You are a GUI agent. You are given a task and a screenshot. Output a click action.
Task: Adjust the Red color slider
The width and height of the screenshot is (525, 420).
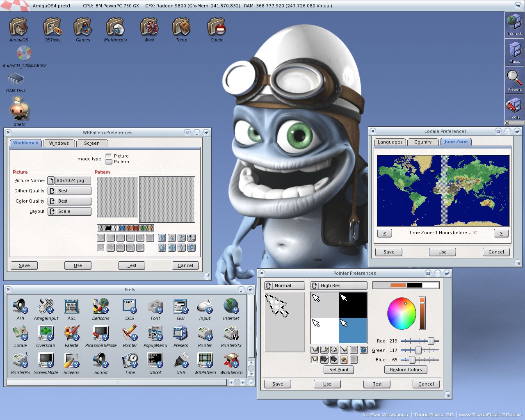[x=420, y=341]
